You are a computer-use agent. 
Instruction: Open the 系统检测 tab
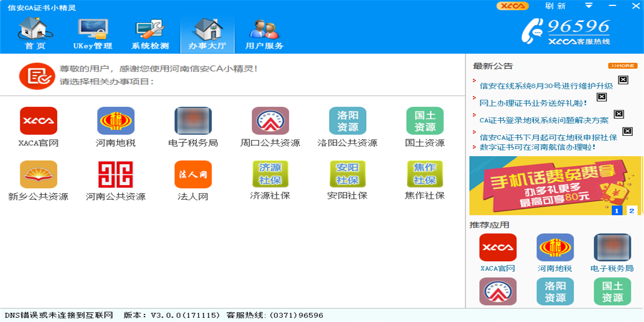pos(150,34)
